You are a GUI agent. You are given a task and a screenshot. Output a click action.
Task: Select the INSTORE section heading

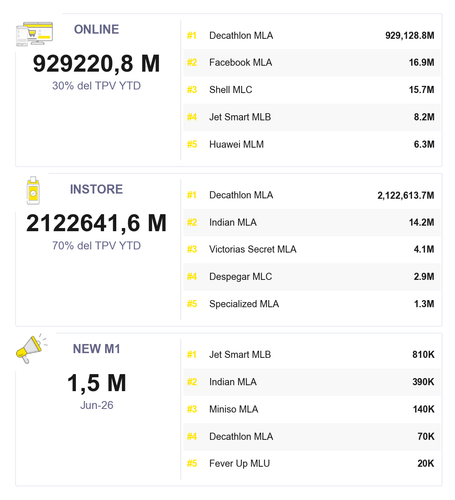(x=96, y=189)
